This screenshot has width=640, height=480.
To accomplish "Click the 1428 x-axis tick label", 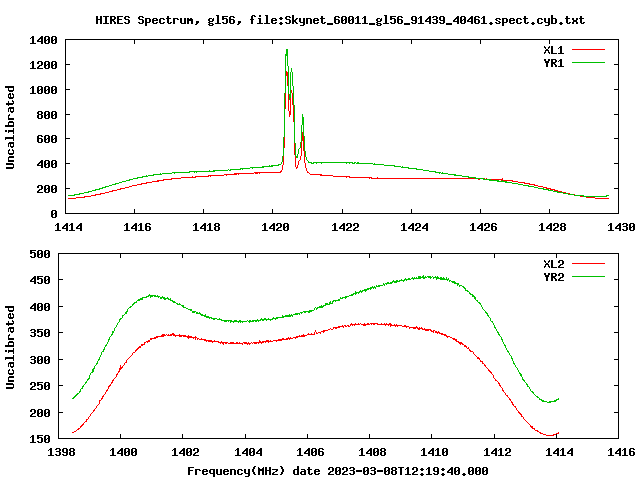I will coord(552,227).
